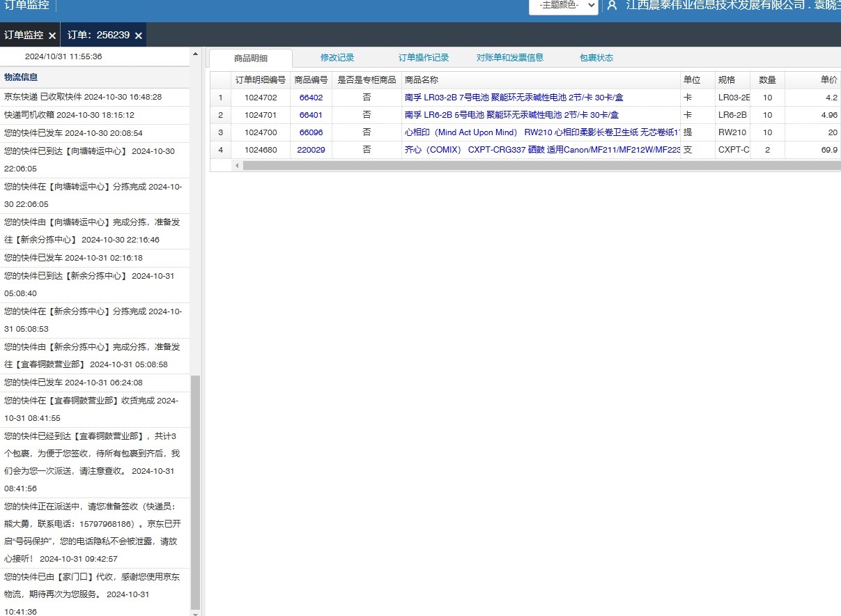Click the unit price 4.2 cell
This screenshot has width=841, height=616.
tap(813, 98)
